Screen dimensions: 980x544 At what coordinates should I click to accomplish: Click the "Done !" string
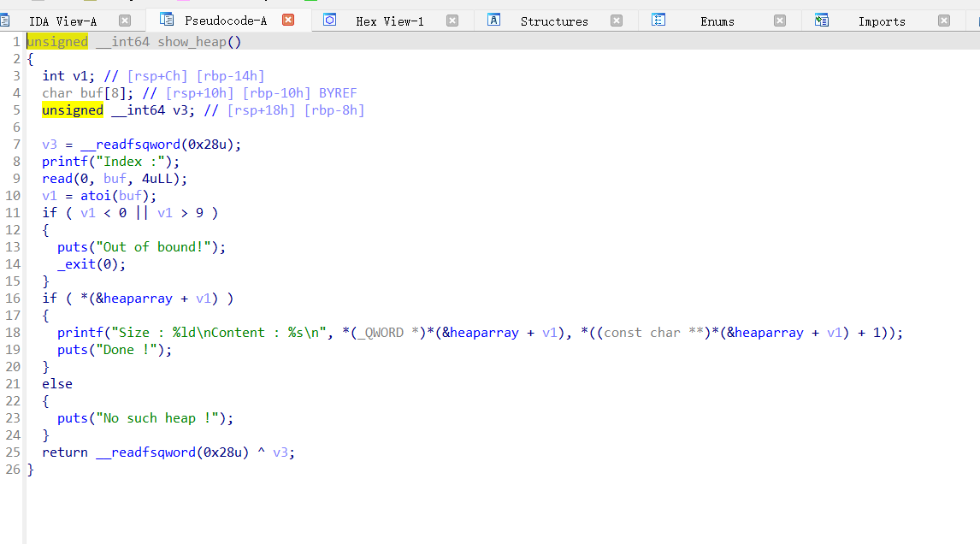[x=127, y=350]
